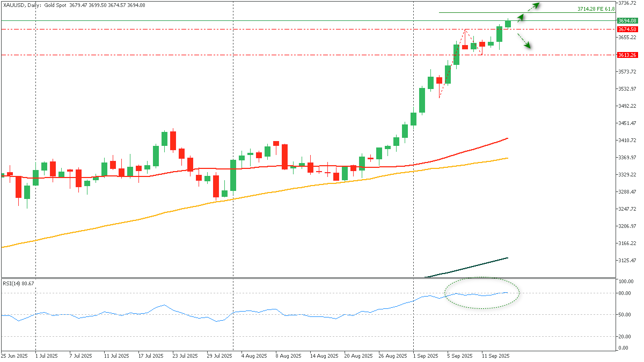
Task: Click the 11 Sep 2025 date label
Action: point(496,356)
